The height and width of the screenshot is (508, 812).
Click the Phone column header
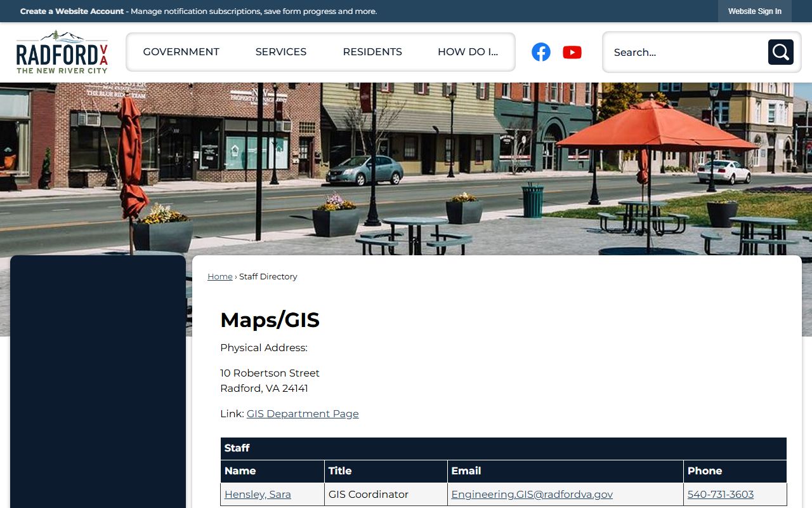735,471
